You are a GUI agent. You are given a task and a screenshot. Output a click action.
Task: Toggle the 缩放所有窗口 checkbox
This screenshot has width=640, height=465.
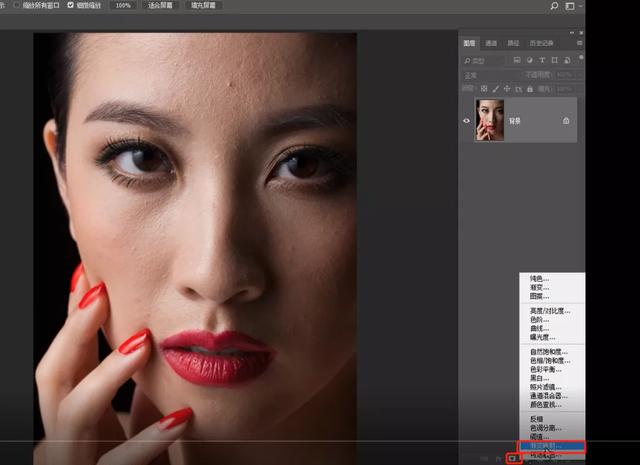[x=17, y=5]
